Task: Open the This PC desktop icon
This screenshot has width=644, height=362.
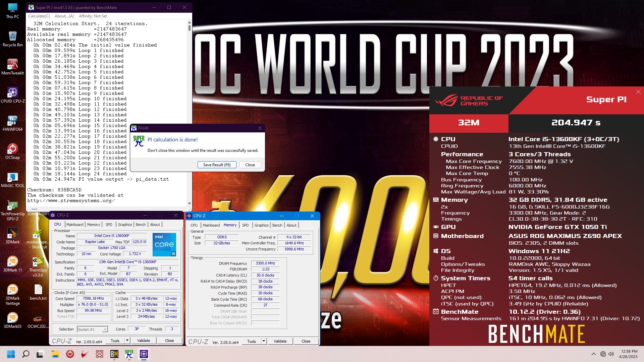Action: (12, 11)
